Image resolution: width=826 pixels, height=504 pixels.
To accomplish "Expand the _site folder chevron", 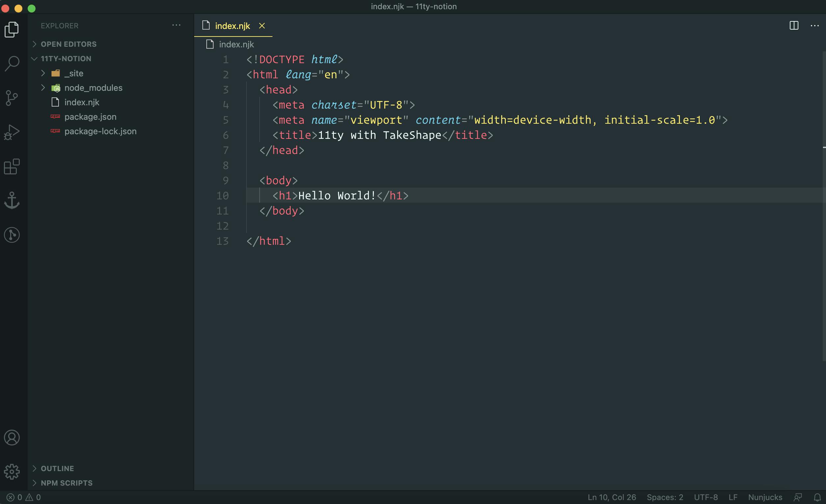I will [43, 73].
